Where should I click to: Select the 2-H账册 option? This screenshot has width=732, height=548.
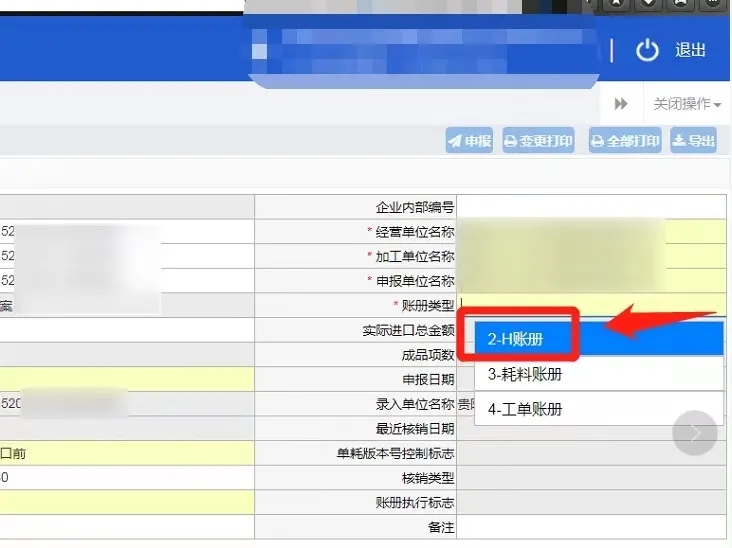(598, 340)
